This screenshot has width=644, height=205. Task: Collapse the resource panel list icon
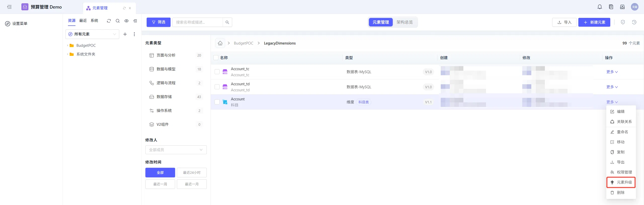click(135, 21)
